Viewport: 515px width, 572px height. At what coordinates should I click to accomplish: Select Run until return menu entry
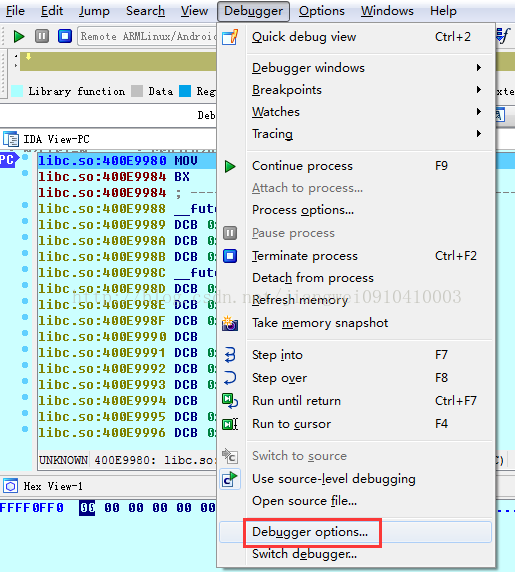356,401
